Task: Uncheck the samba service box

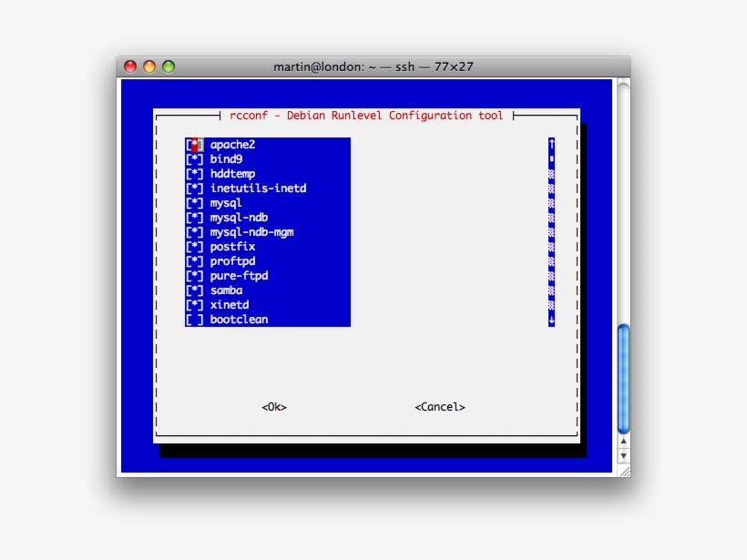Action: click(194, 290)
